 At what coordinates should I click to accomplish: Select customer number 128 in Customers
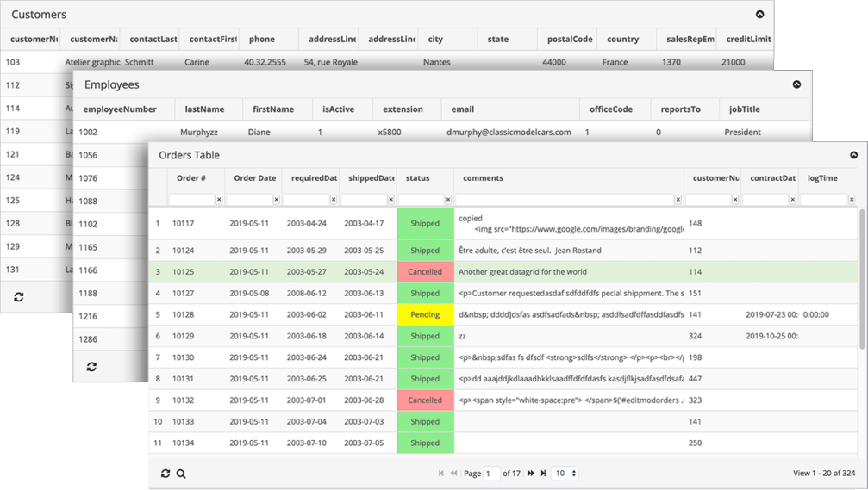(13, 223)
